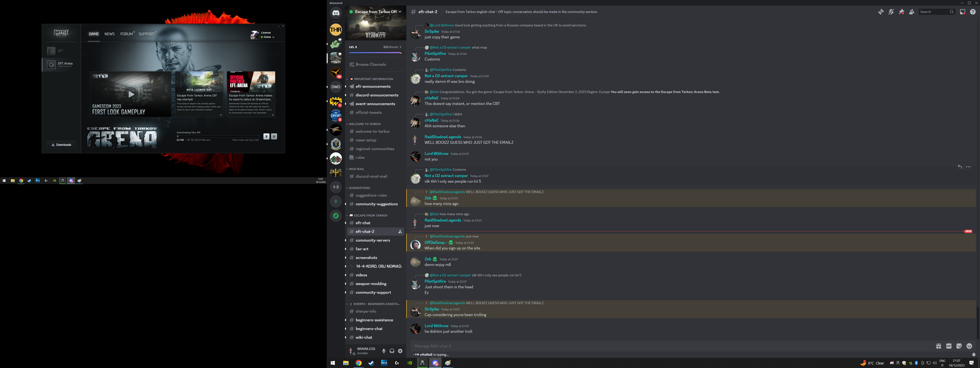Image resolution: width=980 pixels, height=368 pixels.
Task: Pause the Arena download
Action: coord(266,136)
